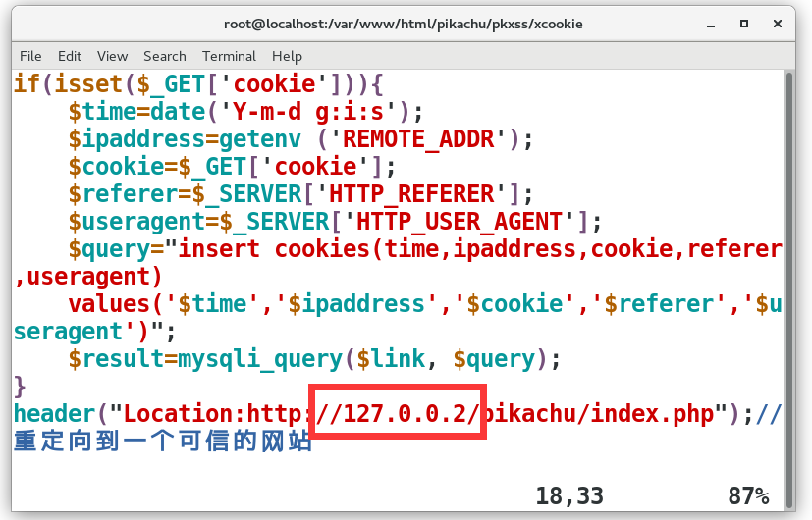Click the vertical scrollbar of the terminal

point(789,290)
